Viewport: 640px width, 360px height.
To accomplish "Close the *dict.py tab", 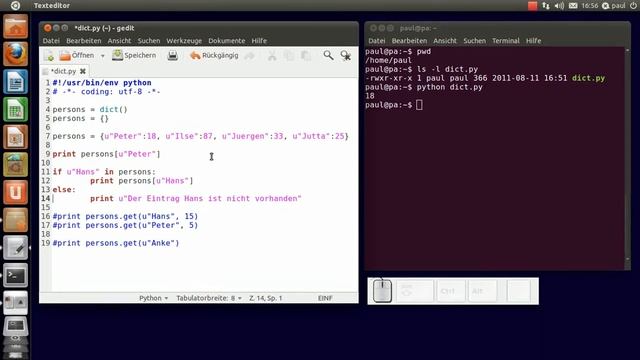I will point(83,71).
